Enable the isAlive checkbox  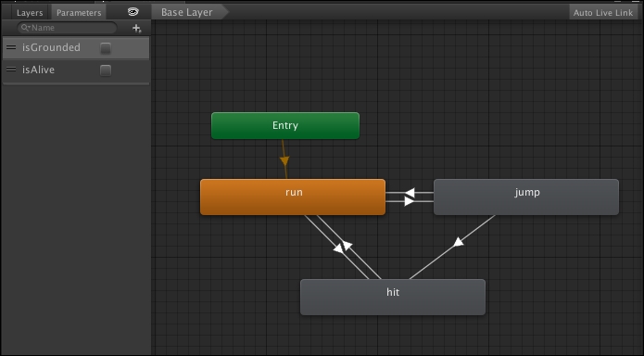pyautogui.click(x=106, y=70)
